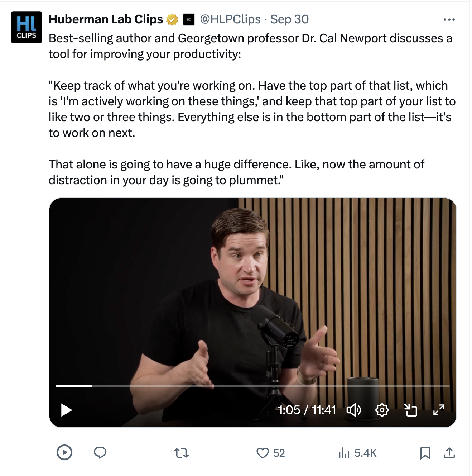472x476 pixels.
Task: Open Huberman Lab Clips profile avatar
Action: point(27,27)
